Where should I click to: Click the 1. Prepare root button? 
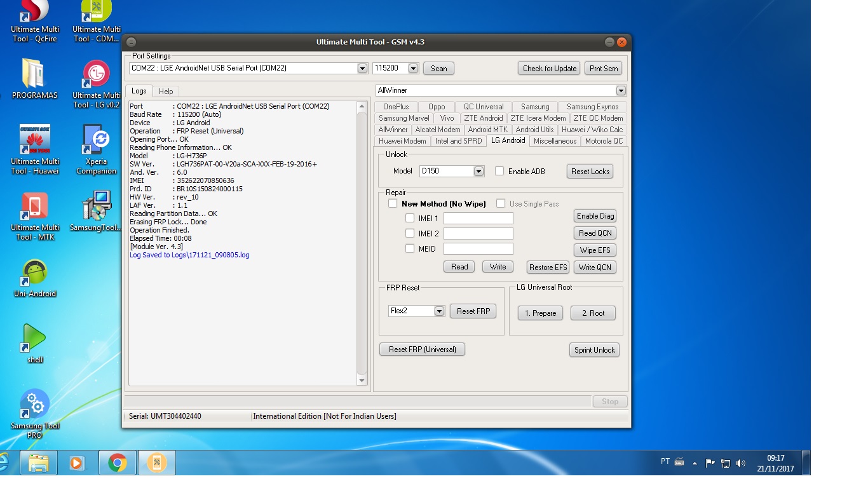(x=541, y=313)
